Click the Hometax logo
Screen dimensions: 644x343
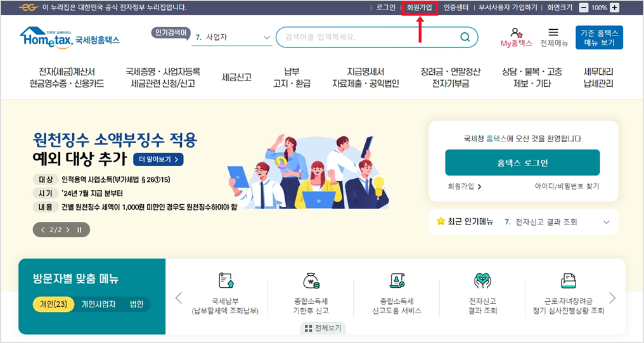(x=70, y=38)
